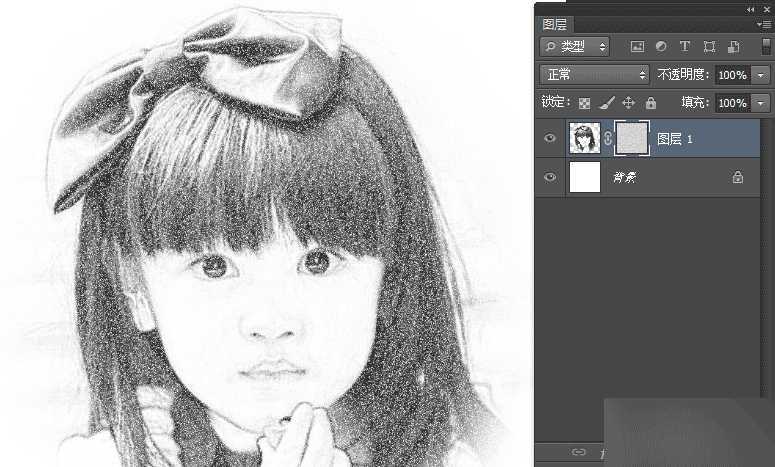Toggle the layer filtering on/off switch
775x467 pixels.
766,46
